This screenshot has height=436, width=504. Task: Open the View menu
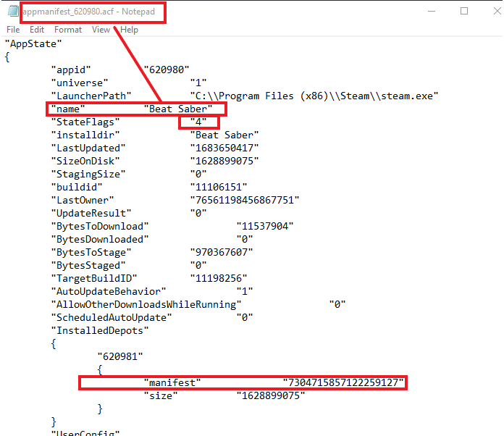(101, 30)
